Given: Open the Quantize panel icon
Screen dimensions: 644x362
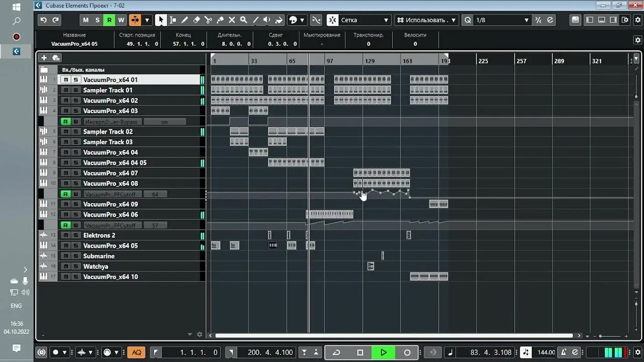Looking at the screenshot, I should [x=550, y=20].
